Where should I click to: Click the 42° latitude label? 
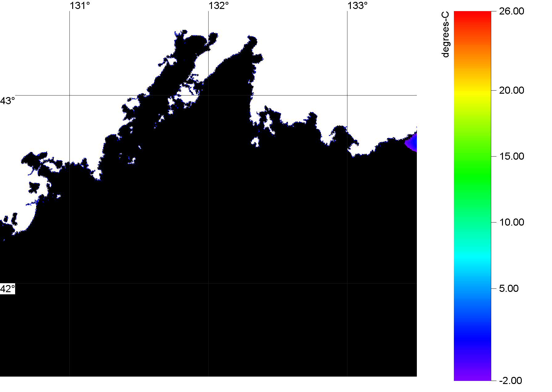click(7, 289)
